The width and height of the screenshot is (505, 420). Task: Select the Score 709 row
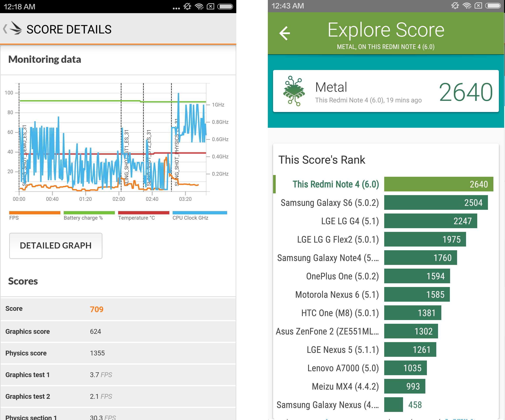[x=118, y=309]
